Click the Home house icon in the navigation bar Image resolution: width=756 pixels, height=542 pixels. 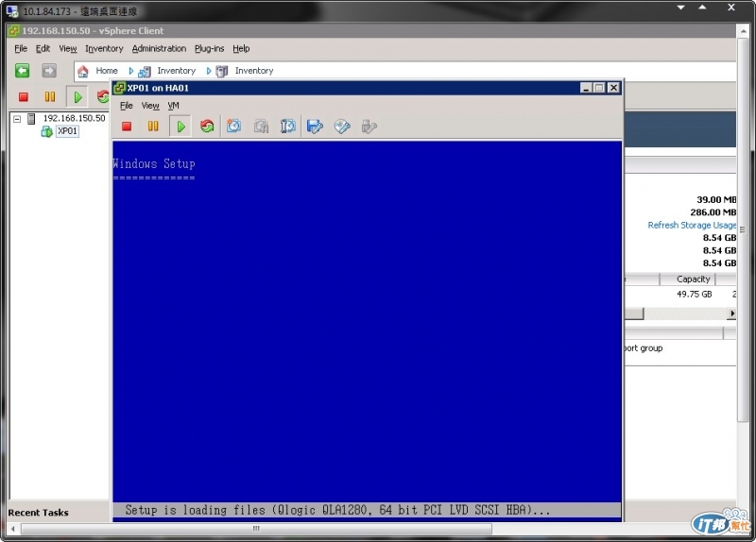click(83, 72)
